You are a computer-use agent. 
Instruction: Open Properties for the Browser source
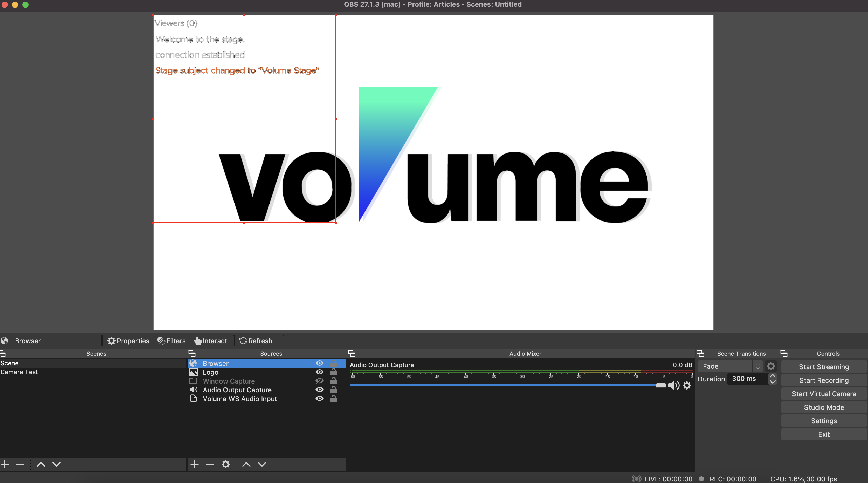128,341
